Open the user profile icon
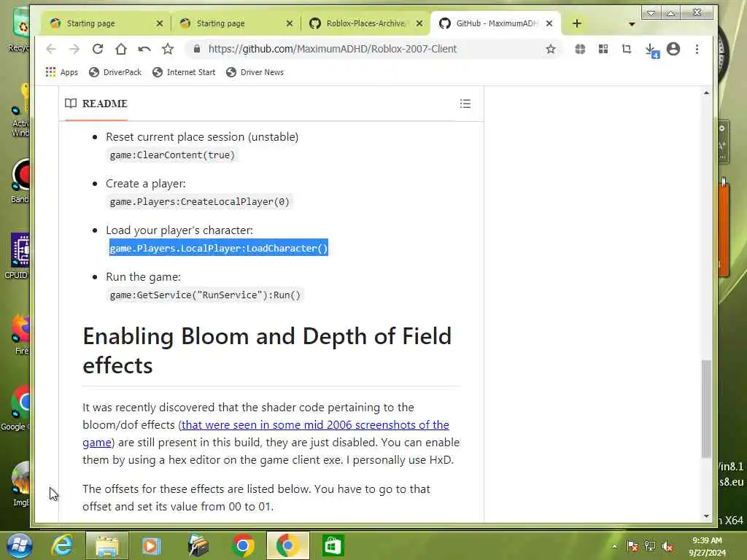 point(673,49)
